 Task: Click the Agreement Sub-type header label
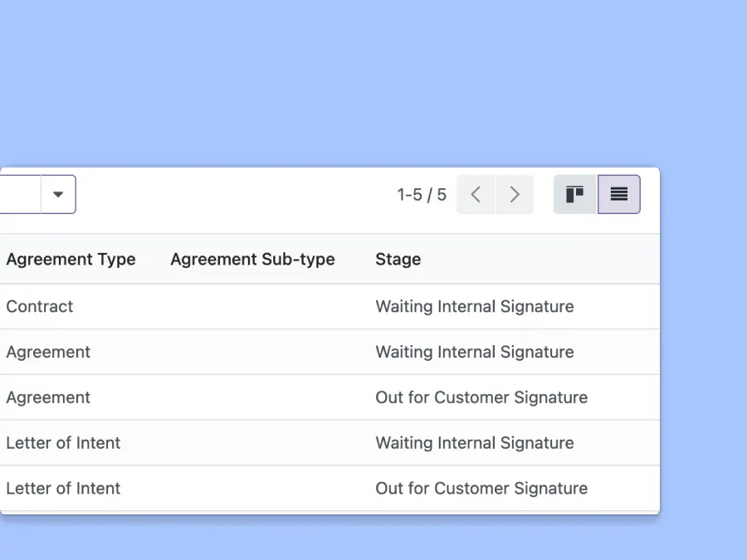[x=252, y=259]
